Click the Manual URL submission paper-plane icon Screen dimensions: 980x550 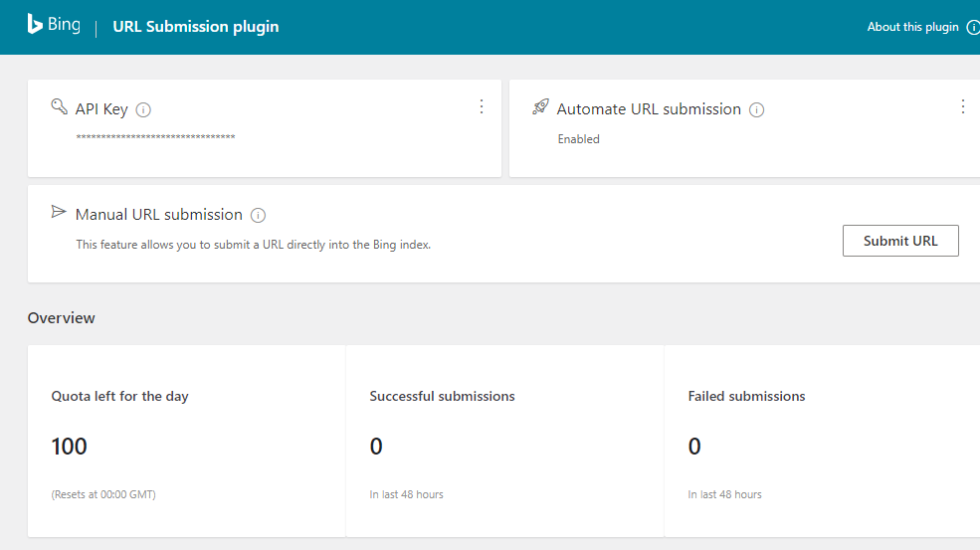59,212
